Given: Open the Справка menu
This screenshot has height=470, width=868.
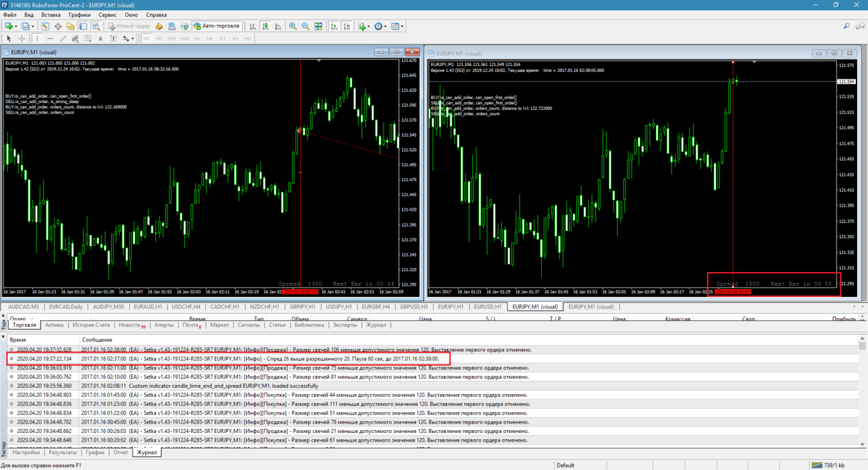Looking at the screenshot, I should tap(156, 14).
